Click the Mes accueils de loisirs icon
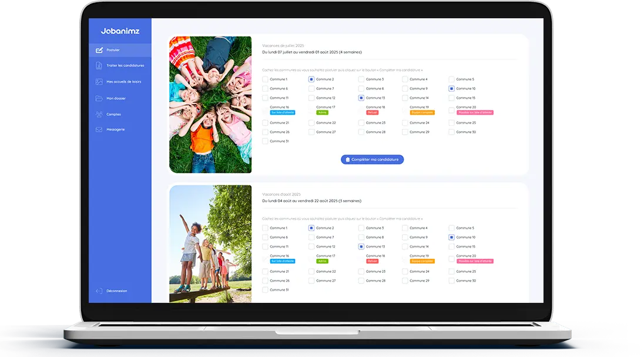Viewport: 644px width, 357px height. click(99, 82)
